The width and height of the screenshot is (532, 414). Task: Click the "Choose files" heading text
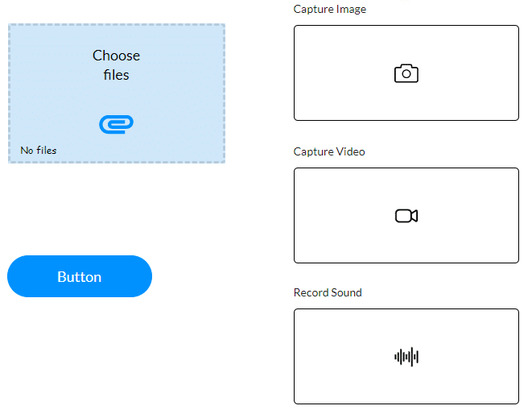click(116, 65)
